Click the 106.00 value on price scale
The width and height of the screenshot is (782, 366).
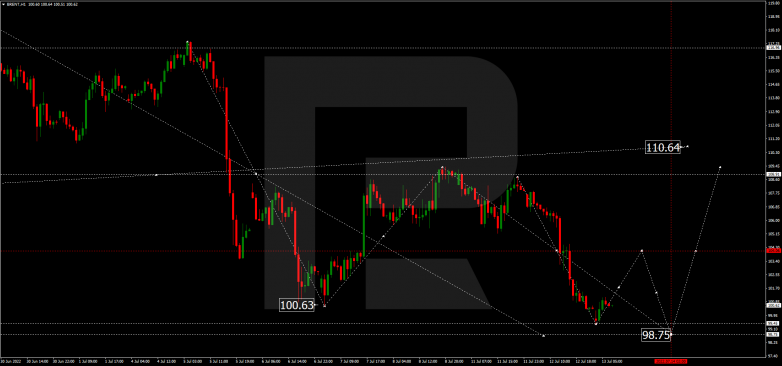pyautogui.click(x=774, y=220)
